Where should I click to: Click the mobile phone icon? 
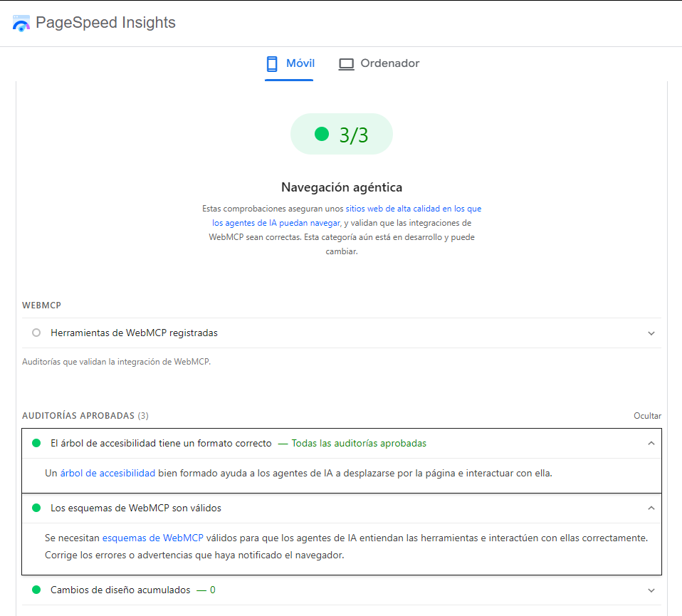(x=272, y=63)
